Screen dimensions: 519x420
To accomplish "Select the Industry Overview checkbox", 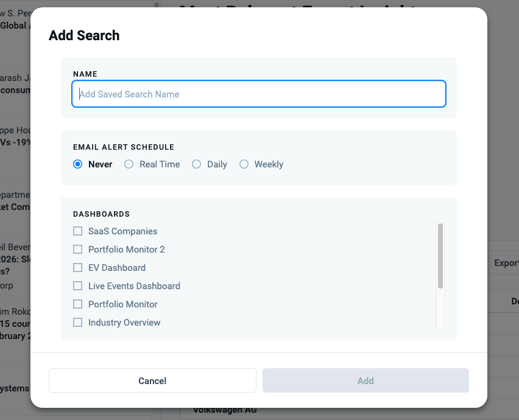I will pyautogui.click(x=77, y=323).
